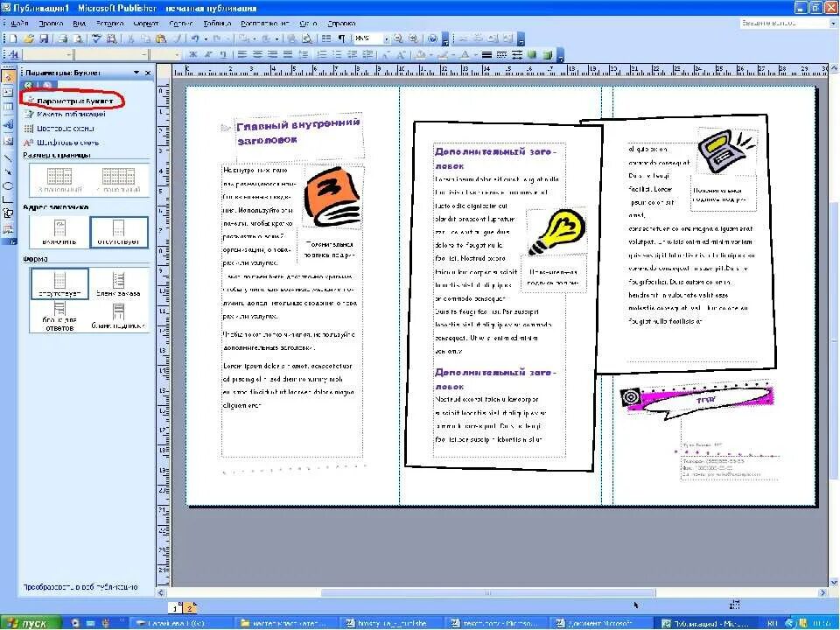840x630 pixels.
Task: Open the Файл menu
Action: pos(19,24)
